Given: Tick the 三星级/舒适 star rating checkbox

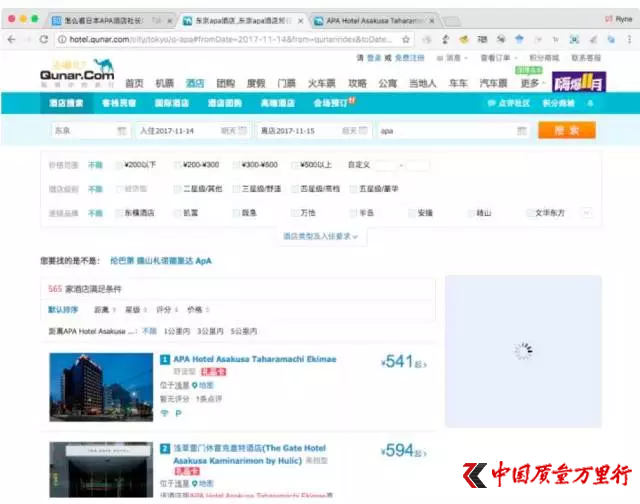Looking at the screenshot, I should [x=236, y=189].
